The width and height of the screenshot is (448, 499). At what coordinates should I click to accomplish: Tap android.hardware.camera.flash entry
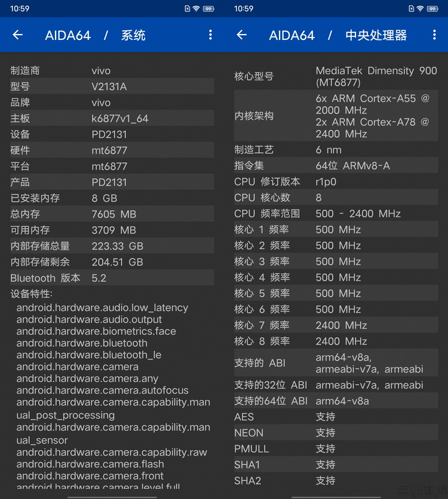click(x=90, y=464)
